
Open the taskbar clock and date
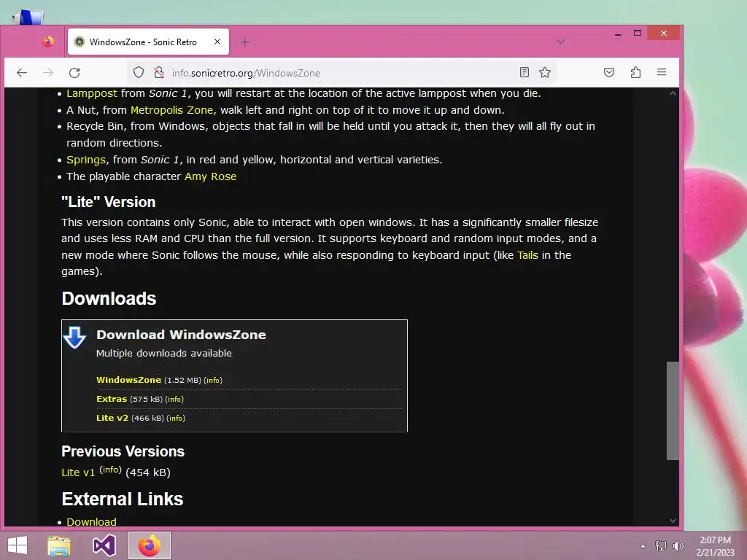click(x=715, y=546)
